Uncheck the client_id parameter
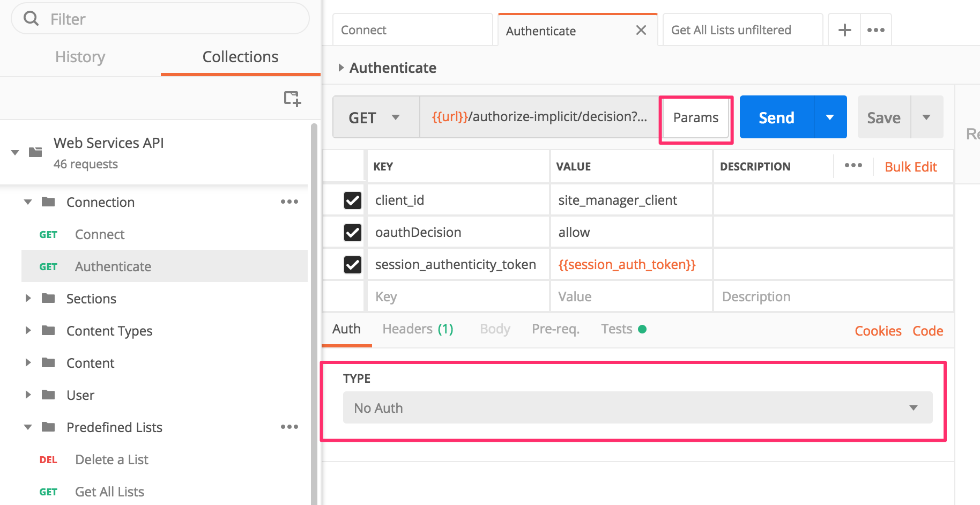The height and width of the screenshot is (505, 980). [x=352, y=200]
